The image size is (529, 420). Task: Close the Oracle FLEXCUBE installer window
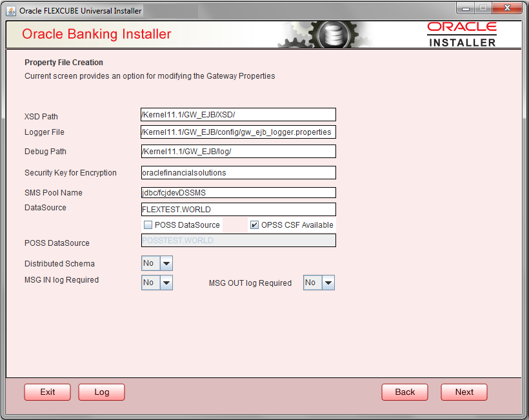(507, 8)
